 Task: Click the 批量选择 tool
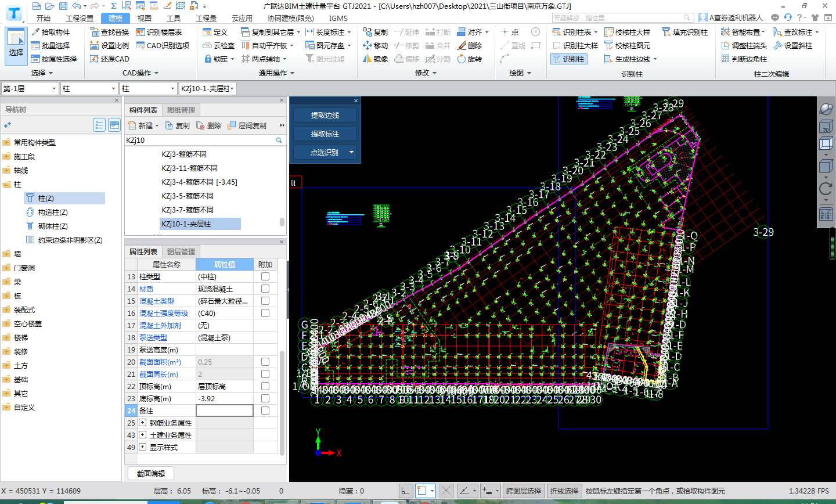click(51, 45)
